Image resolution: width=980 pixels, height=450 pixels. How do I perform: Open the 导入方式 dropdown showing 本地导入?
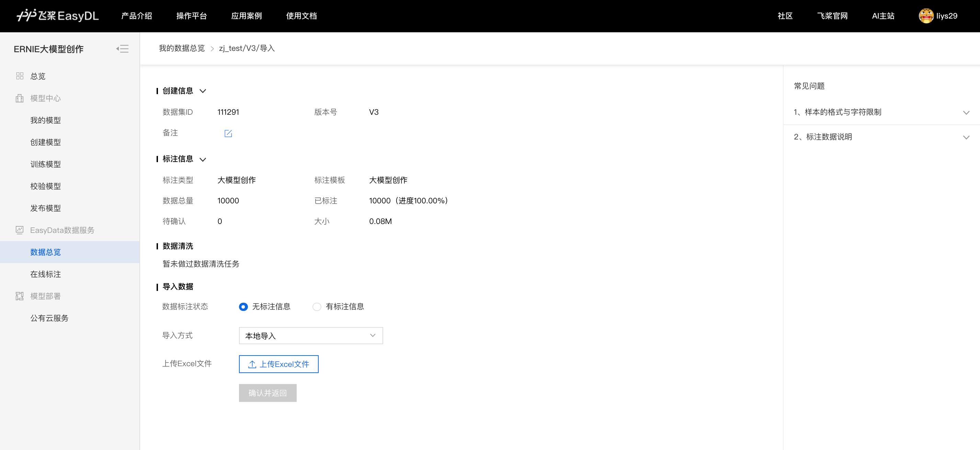(x=311, y=336)
